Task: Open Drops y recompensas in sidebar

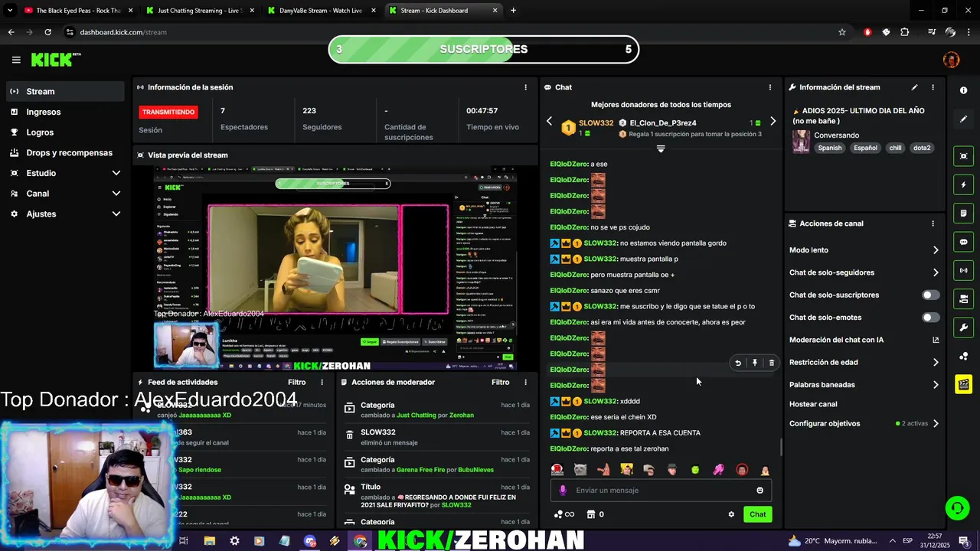Action: click(x=65, y=153)
